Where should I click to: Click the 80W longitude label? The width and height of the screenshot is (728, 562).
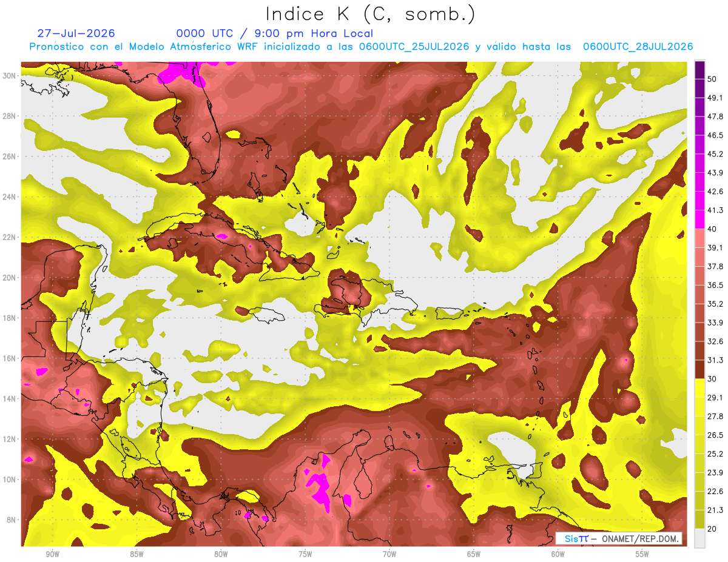click(x=221, y=554)
